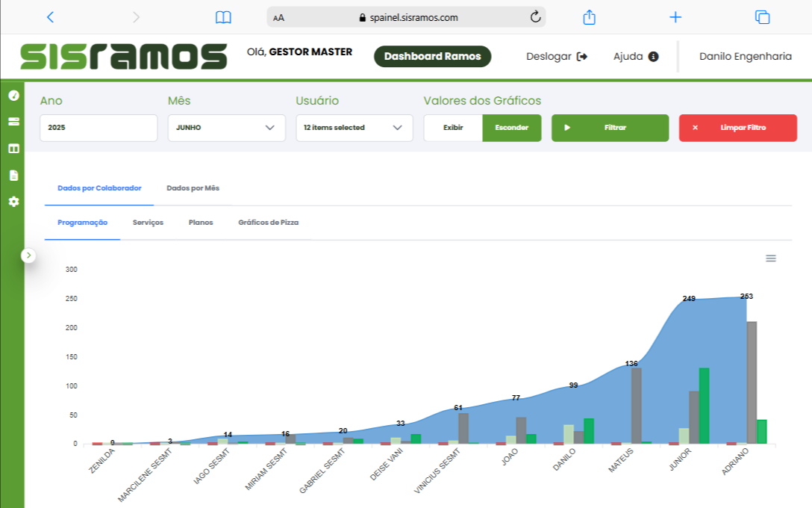Select Esconder to hide chart values
Image resolution: width=812 pixels, height=508 pixels.
tap(512, 128)
